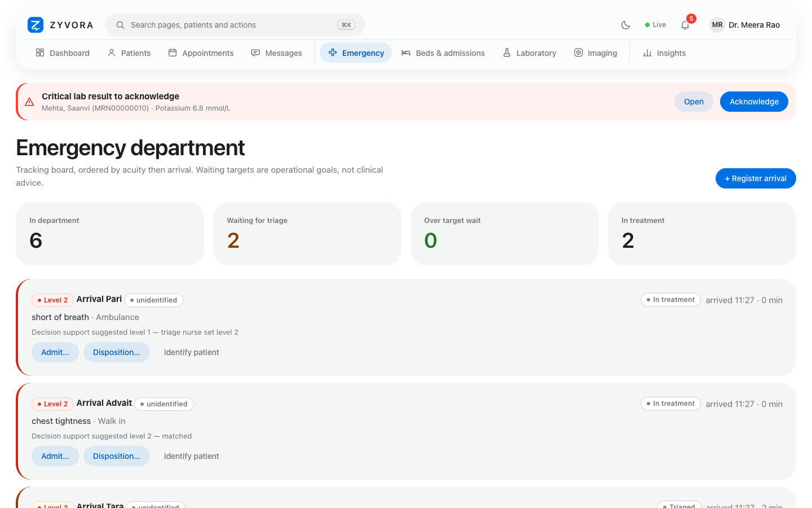Click the Level 2 badge for Arrival Pari

click(x=52, y=300)
